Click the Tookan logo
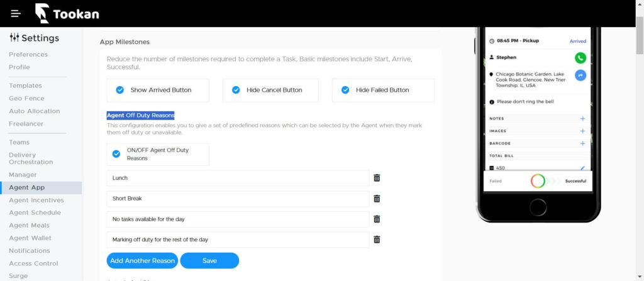Image resolution: width=644 pixels, height=281 pixels. [x=67, y=14]
